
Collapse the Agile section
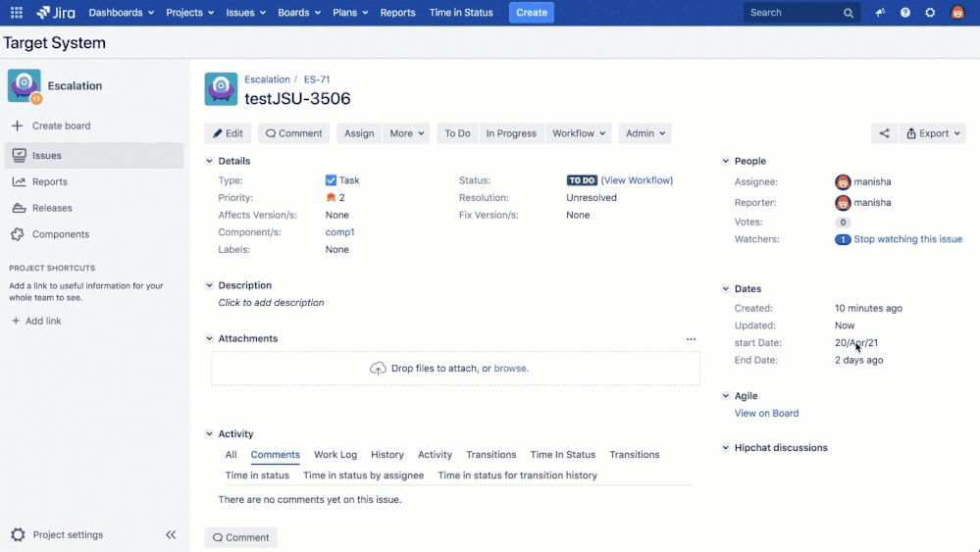726,395
